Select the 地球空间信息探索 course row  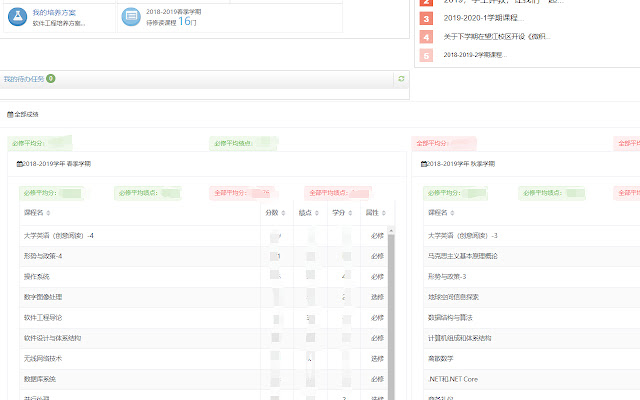point(532,297)
